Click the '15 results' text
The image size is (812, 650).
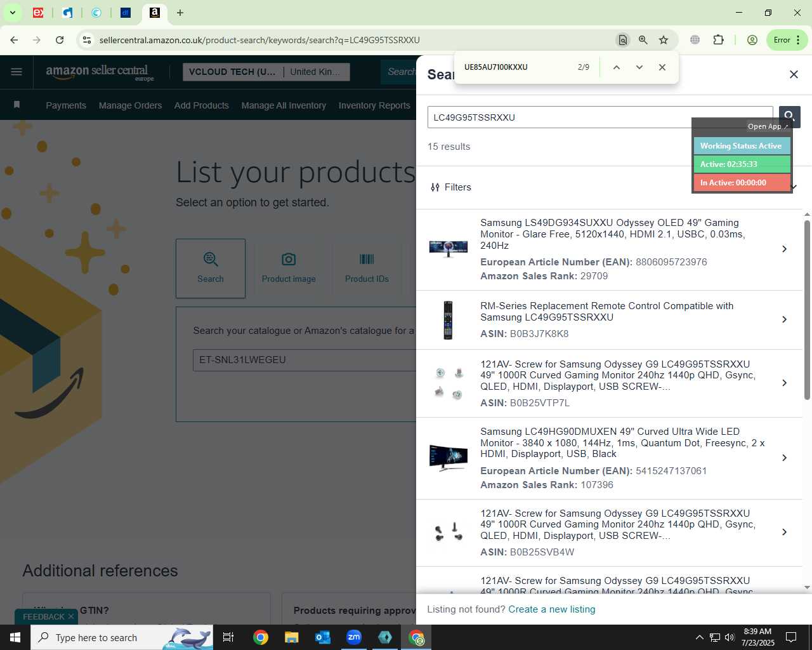click(x=449, y=147)
